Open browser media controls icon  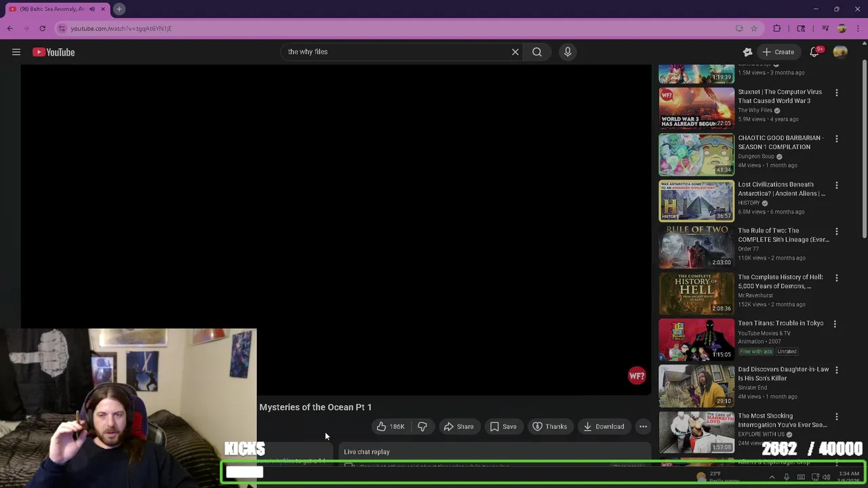825,28
